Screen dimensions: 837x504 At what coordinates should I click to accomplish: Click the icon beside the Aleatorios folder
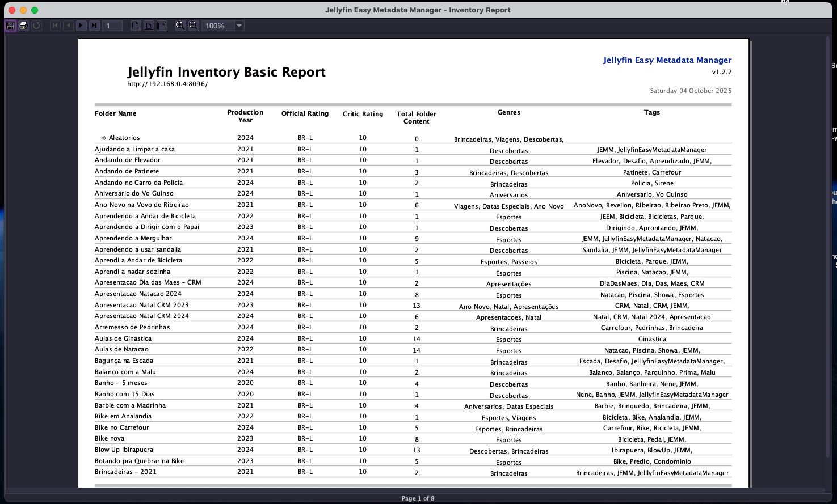[104, 138]
